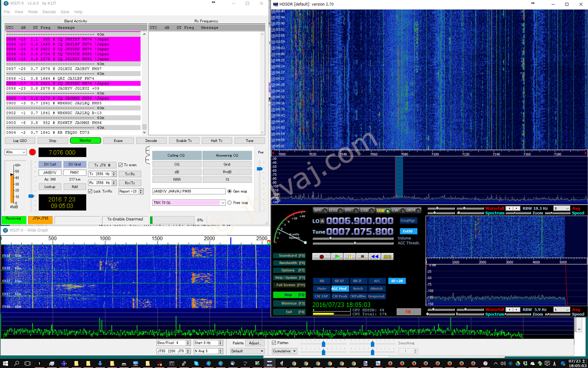Click the Halt Tx button
The image size is (588, 368).
[216, 140]
